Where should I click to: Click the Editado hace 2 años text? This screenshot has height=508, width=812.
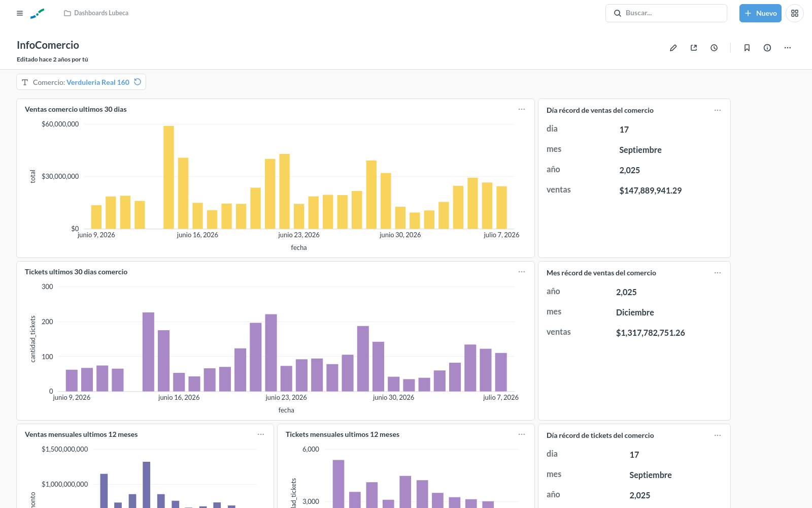pos(52,59)
